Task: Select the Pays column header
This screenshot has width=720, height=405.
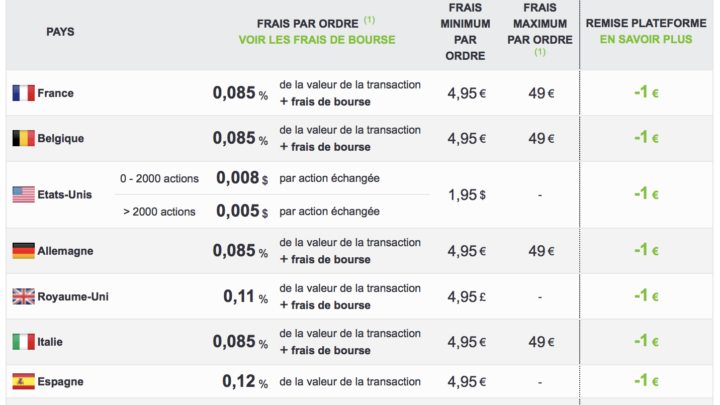Action: 60,32
